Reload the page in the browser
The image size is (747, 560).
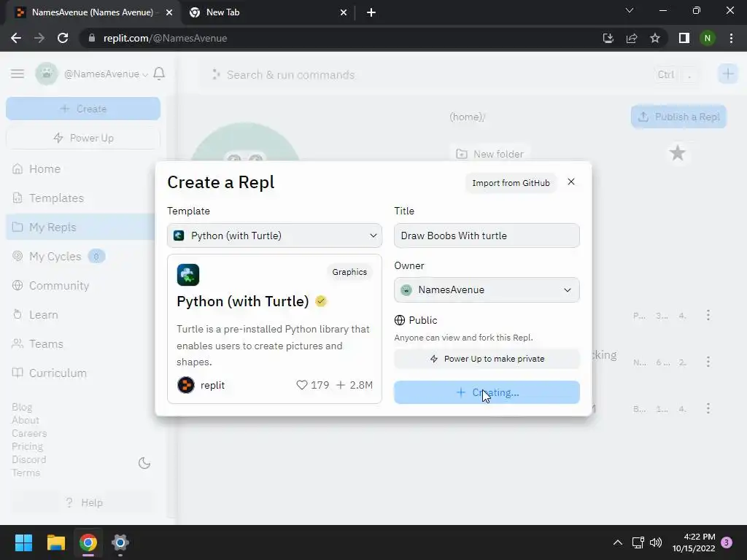click(63, 38)
